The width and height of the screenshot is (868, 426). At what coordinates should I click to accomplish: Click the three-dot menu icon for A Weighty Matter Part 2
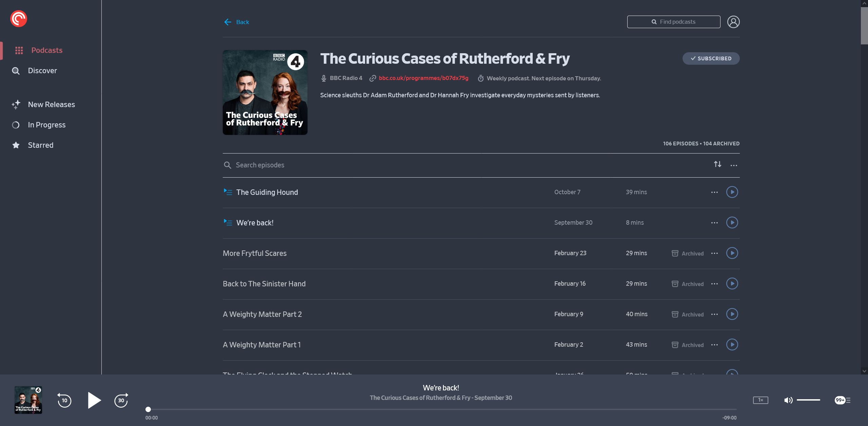[715, 314]
